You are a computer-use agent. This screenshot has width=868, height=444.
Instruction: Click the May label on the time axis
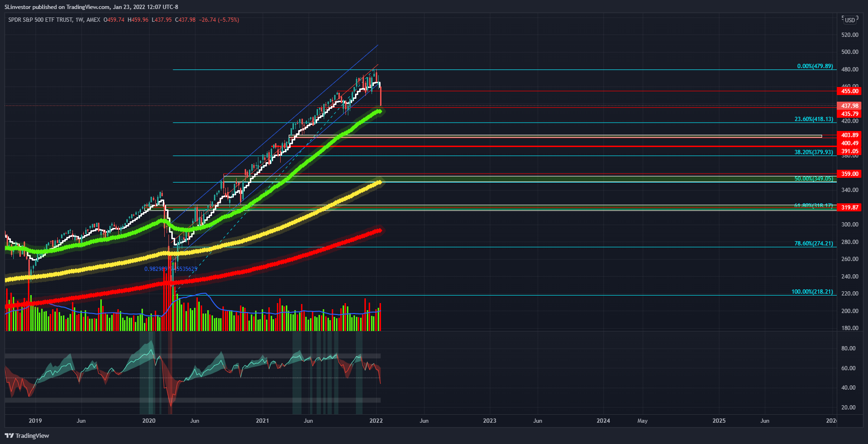pyautogui.click(x=642, y=421)
